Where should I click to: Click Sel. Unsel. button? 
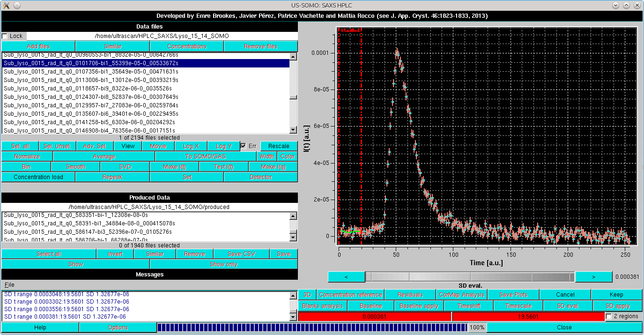click(57, 146)
